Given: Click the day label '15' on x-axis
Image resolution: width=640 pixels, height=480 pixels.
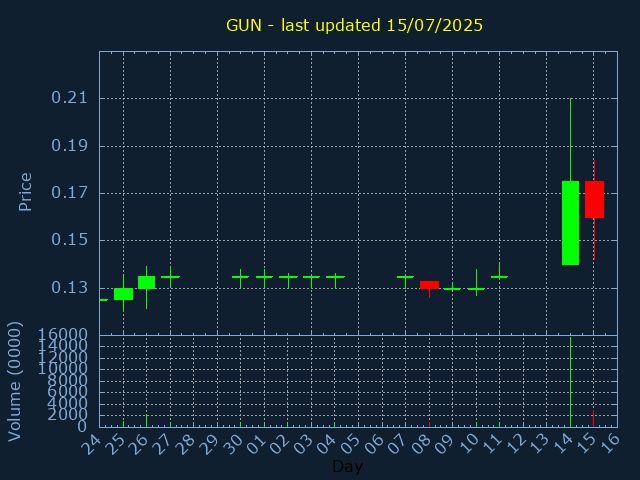Looking at the screenshot, I should (x=585, y=444).
